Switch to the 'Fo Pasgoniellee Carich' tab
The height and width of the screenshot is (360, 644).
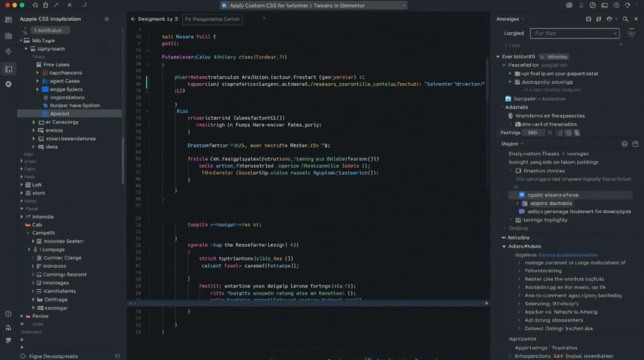[213, 19]
